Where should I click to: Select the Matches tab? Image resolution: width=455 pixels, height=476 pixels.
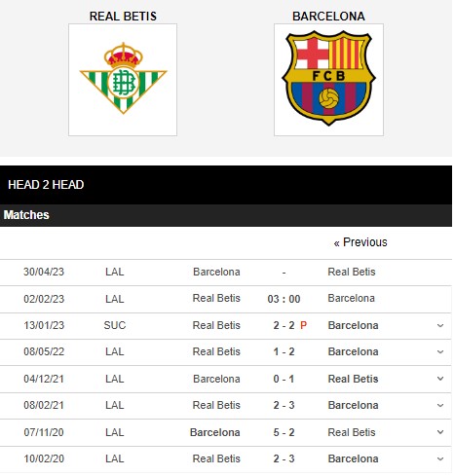[26, 215]
